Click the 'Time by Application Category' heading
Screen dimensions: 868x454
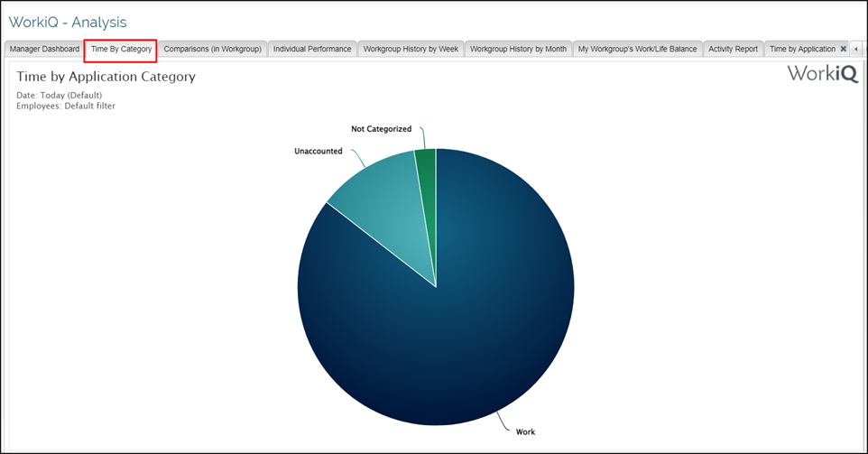click(x=106, y=77)
